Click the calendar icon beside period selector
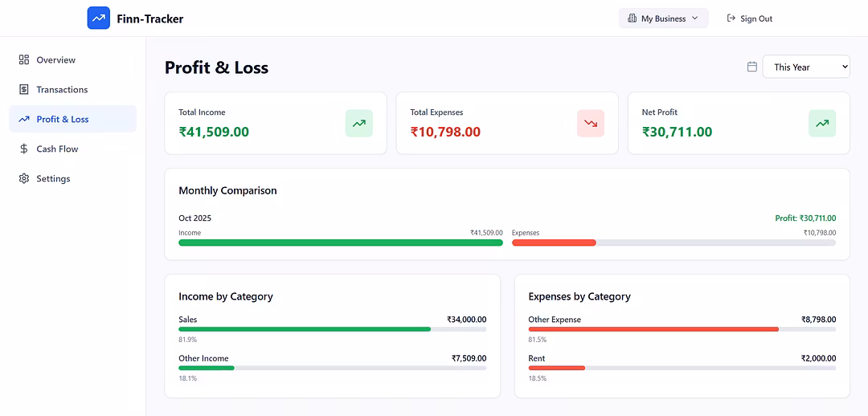The width and height of the screenshot is (868, 416). click(x=752, y=67)
